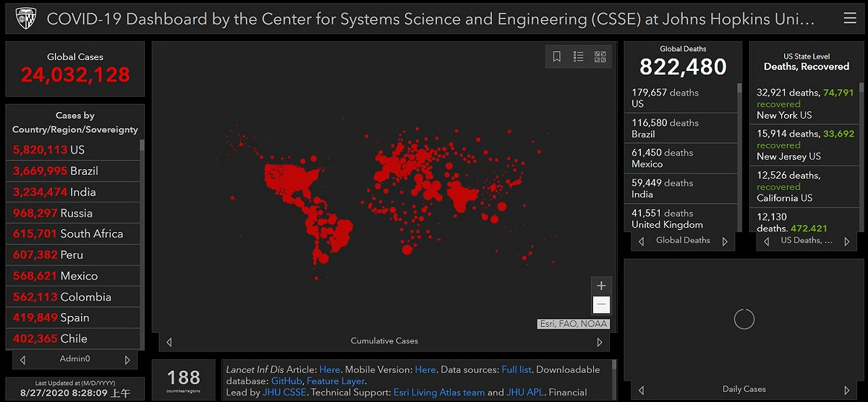Open the GitHub database link
The height and width of the screenshot is (402, 868).
[286, 381]
